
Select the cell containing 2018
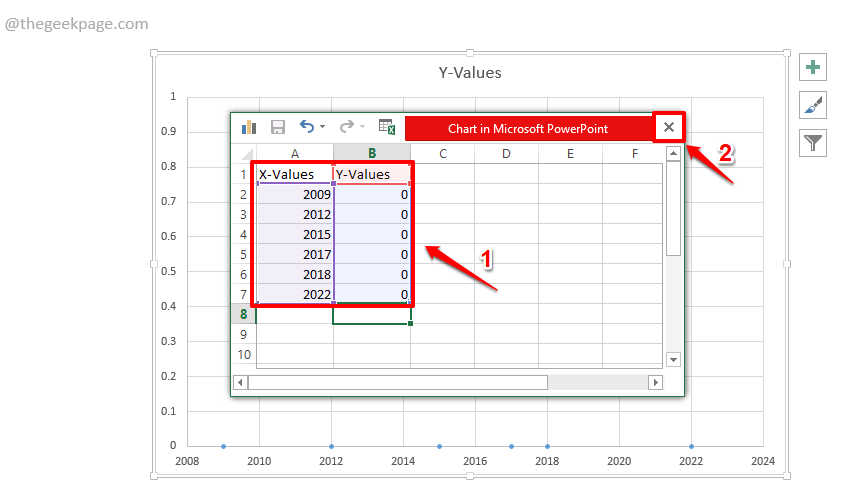(295, 274)
